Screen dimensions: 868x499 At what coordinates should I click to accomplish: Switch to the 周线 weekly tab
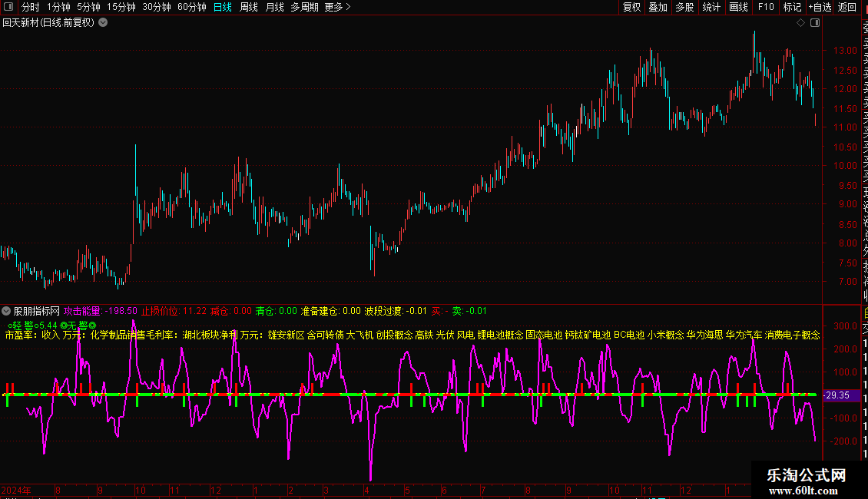point(248,7)
